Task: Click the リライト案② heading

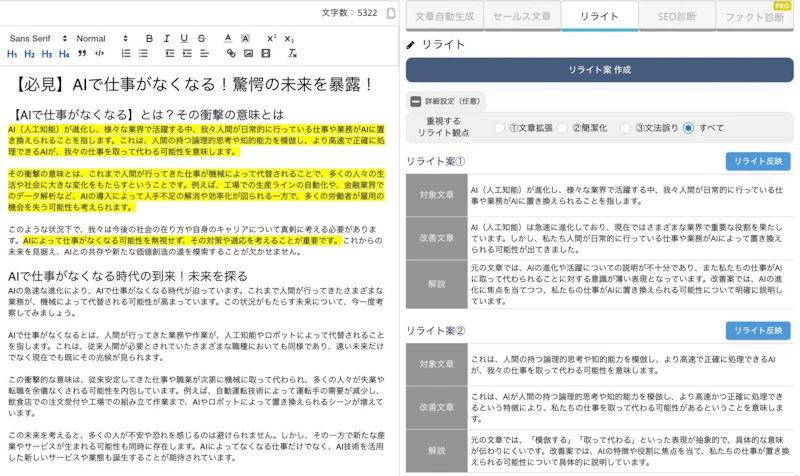Action: coord(436,331)
